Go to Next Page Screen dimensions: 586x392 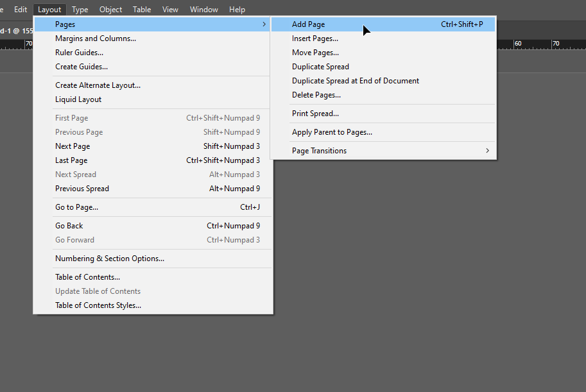[73, 146]
